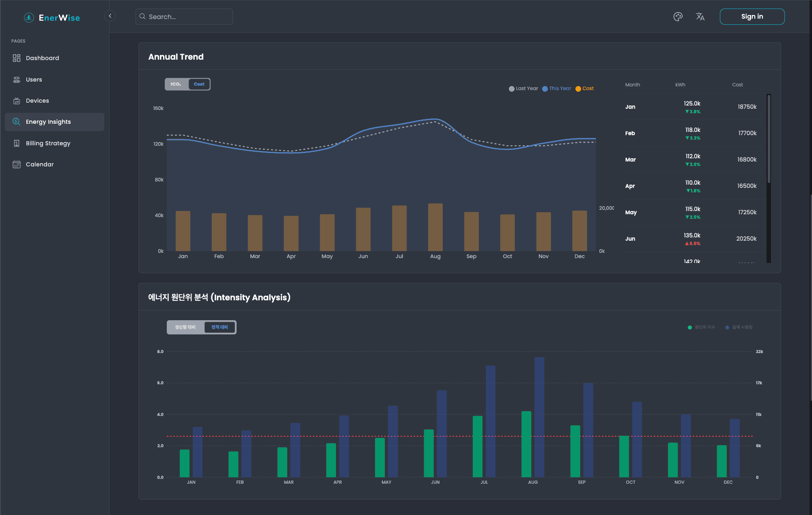
Task: Toggle Last Year legend series
Action: click(523, 88)
